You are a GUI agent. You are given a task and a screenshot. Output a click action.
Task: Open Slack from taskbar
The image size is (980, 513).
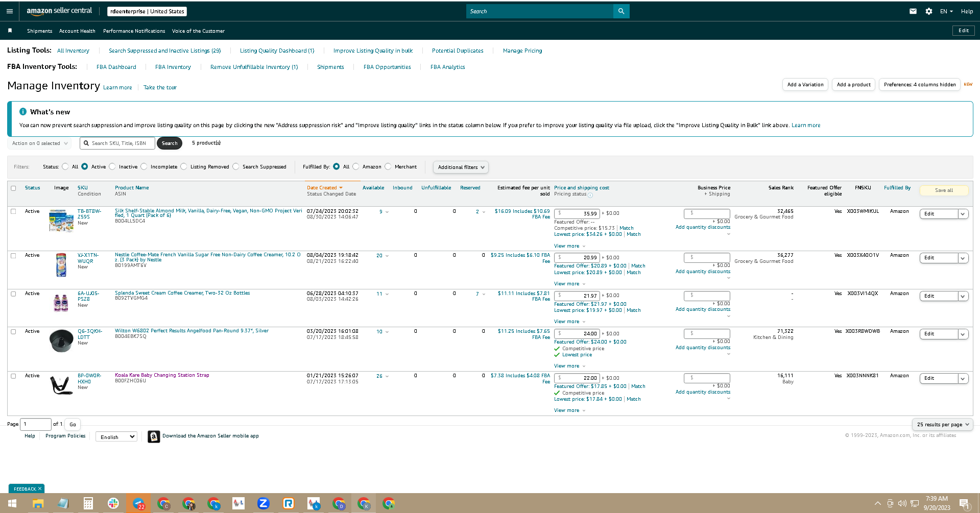click(x=113, y=504)
